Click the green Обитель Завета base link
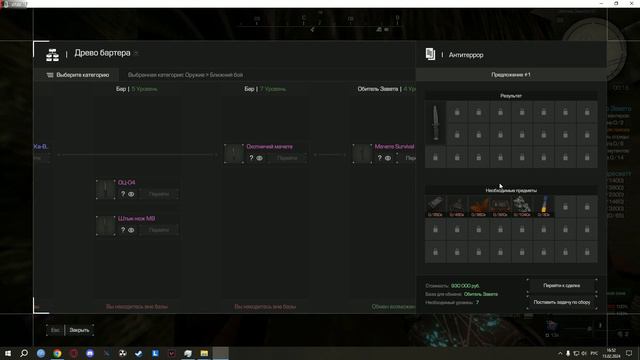 [x=480, y=294]
